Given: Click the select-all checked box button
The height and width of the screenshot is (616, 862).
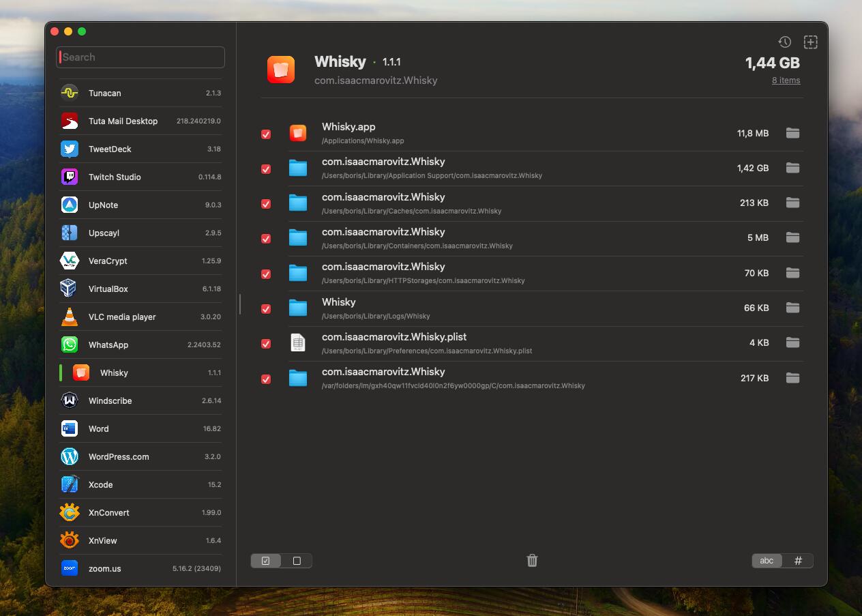Looking at the screenshot, I should [x=266, y=561].
